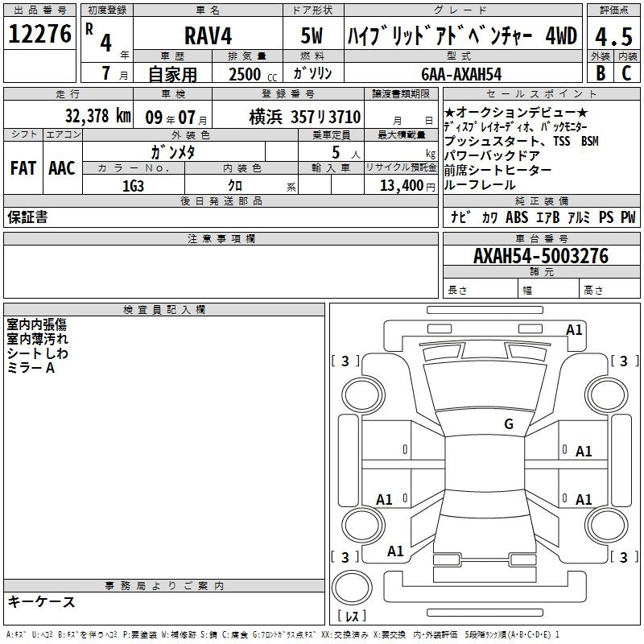Click the G mark on windshield diagram
Image resolution: width=644 pixels, height=644 pixels.
pyautogui.click(x=509, y=424)
